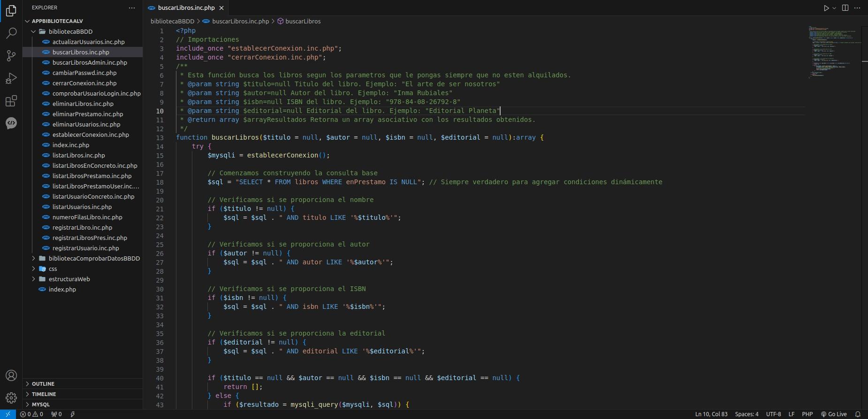Image resolution: width=868 pixels, height=419 pixels.
Task: Change end of line sequence LF
Action: (792, 414)
